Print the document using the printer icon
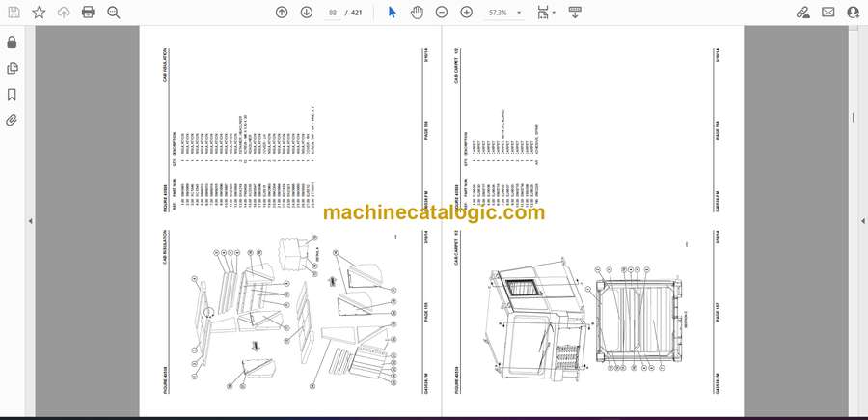Screen dimensions: 868x420 coord(88,13)
